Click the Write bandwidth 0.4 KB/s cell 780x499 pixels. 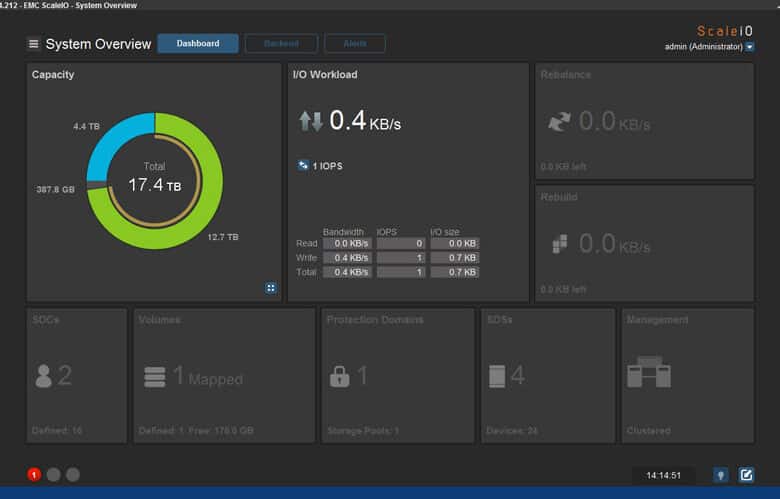click(347, 258)
